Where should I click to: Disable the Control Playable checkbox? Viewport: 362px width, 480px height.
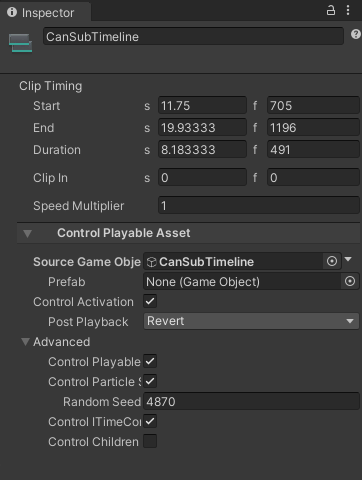coord(150,361)
